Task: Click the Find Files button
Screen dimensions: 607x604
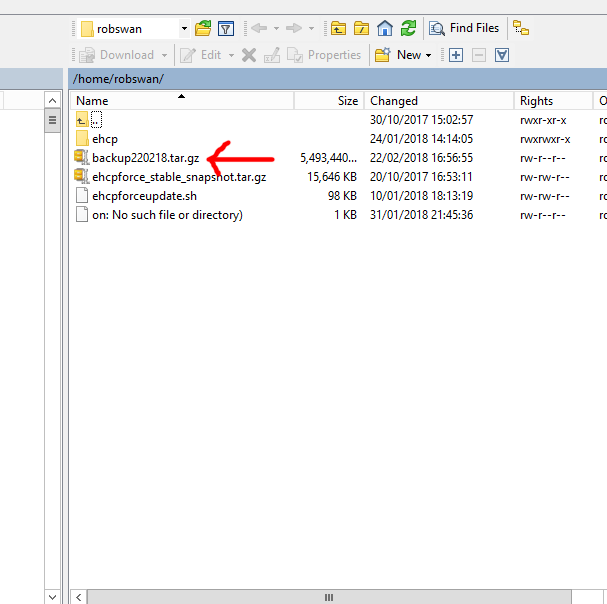Action: point(464,28)
